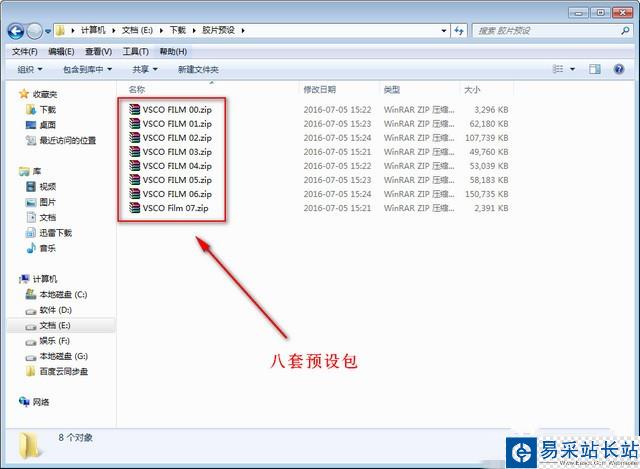
Task: Select the VSCO FILM 05.zip archive icon
Action: 134,180
